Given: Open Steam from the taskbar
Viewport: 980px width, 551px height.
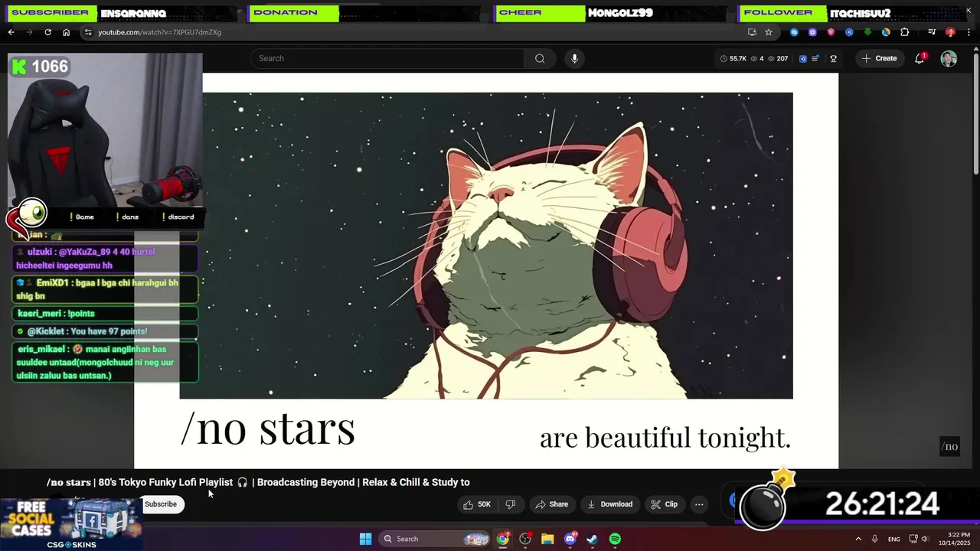Looking at the screenshot, I should [x=593, y=539].
